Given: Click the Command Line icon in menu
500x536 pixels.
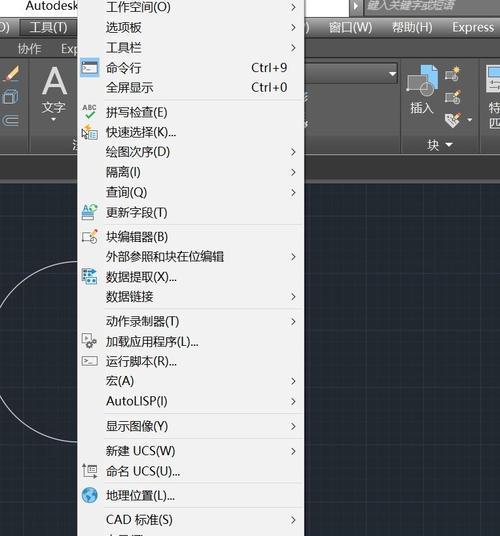Looking at the screenshot, I should [90, 68].
